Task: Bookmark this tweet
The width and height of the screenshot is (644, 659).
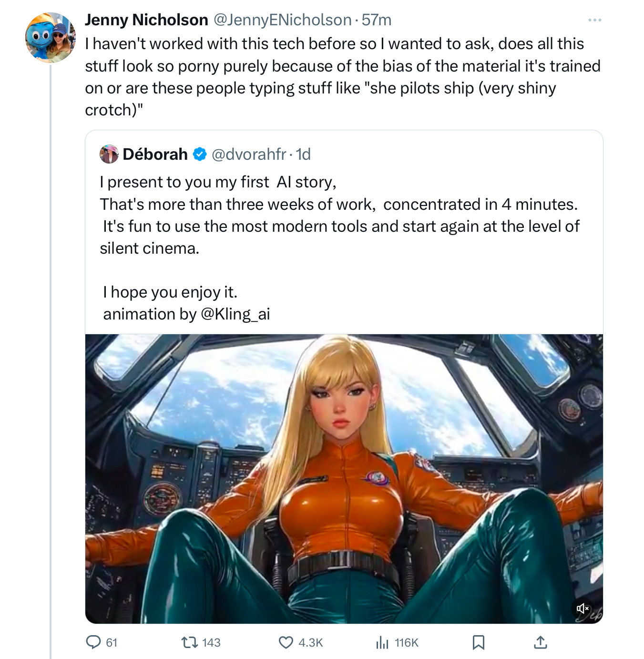Action: (x=478, y=642)
